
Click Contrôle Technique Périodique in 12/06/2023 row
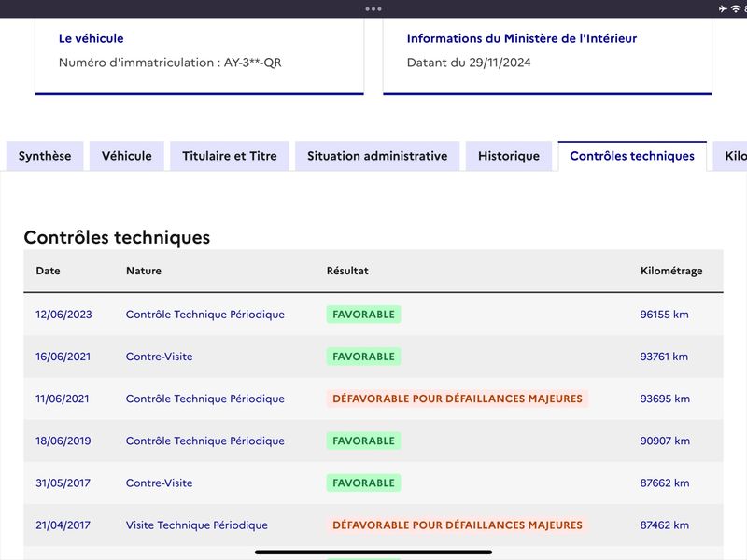pos(204,315)
